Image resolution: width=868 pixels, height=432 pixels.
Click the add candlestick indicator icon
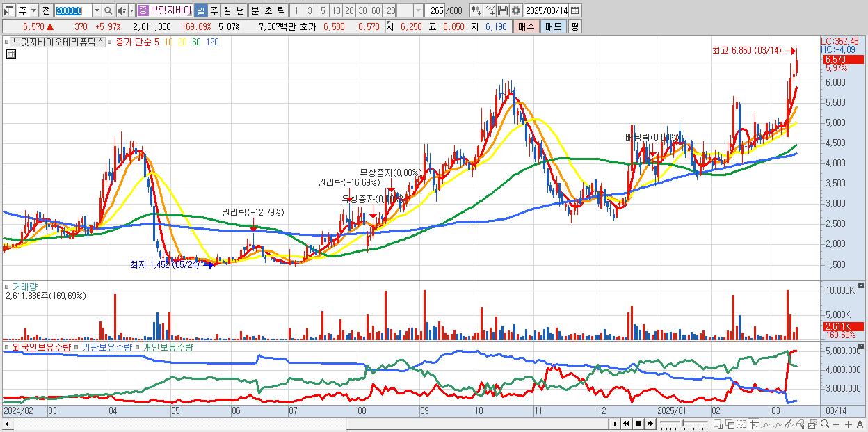coord(476,11)
